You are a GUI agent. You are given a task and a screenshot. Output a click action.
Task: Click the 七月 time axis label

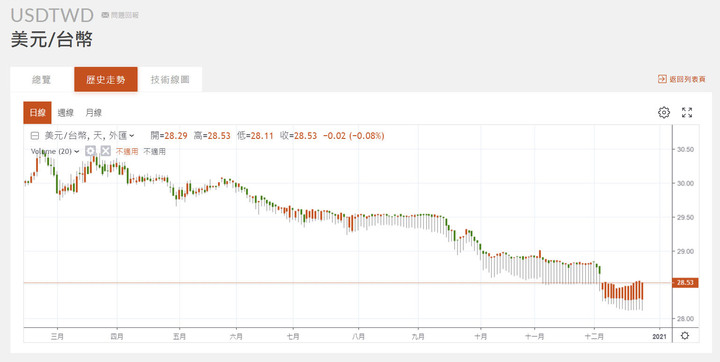(x=293, y=337)
